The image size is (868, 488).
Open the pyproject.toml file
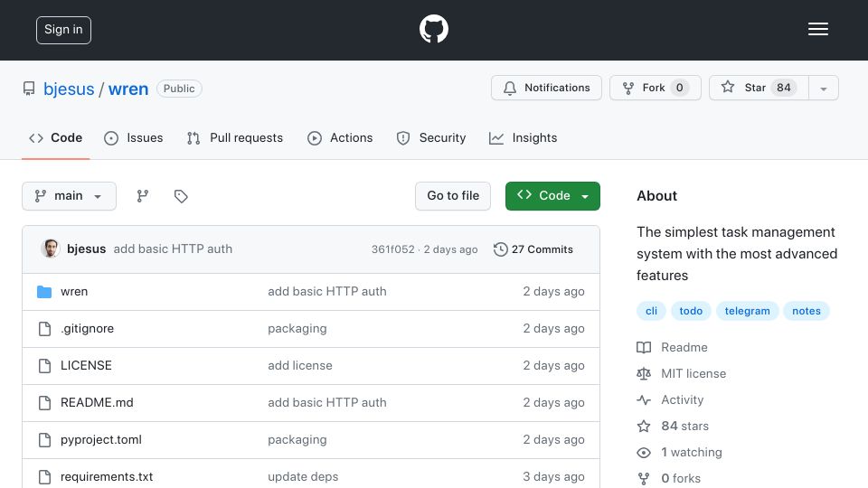[100, 440]
